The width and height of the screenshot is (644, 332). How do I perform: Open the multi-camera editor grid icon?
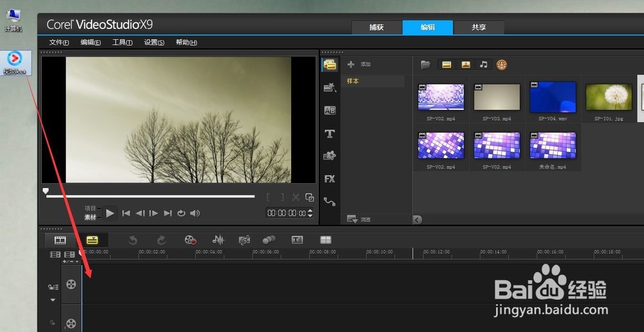[326, 239]
